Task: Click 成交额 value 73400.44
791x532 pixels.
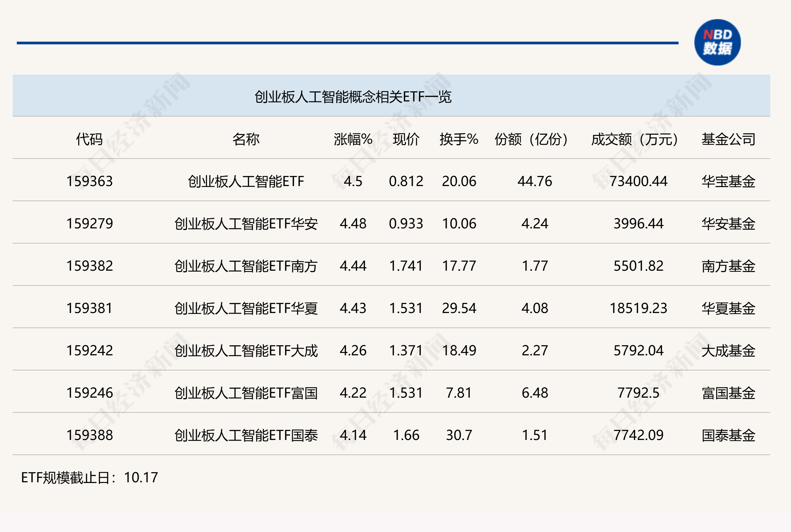Action: (x=638, y=181)
